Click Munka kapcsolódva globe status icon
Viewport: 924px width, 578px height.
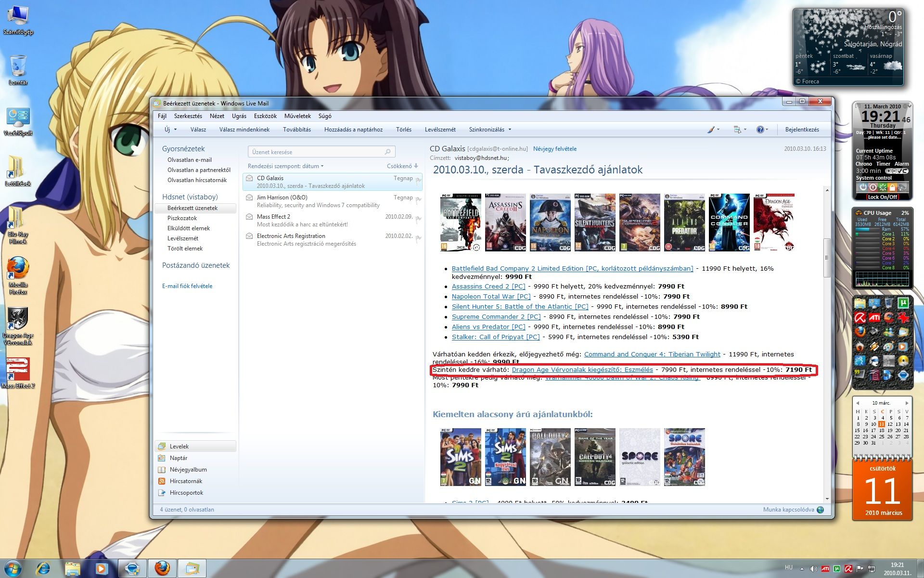tap(821, 510)
